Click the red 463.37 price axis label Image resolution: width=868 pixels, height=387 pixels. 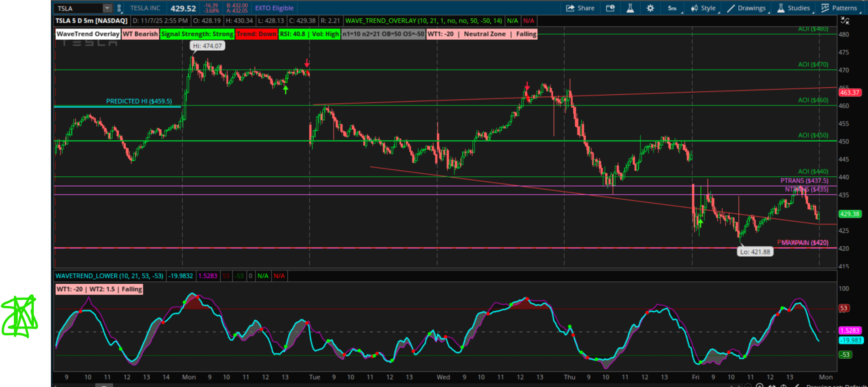click(x=849, y=93)
